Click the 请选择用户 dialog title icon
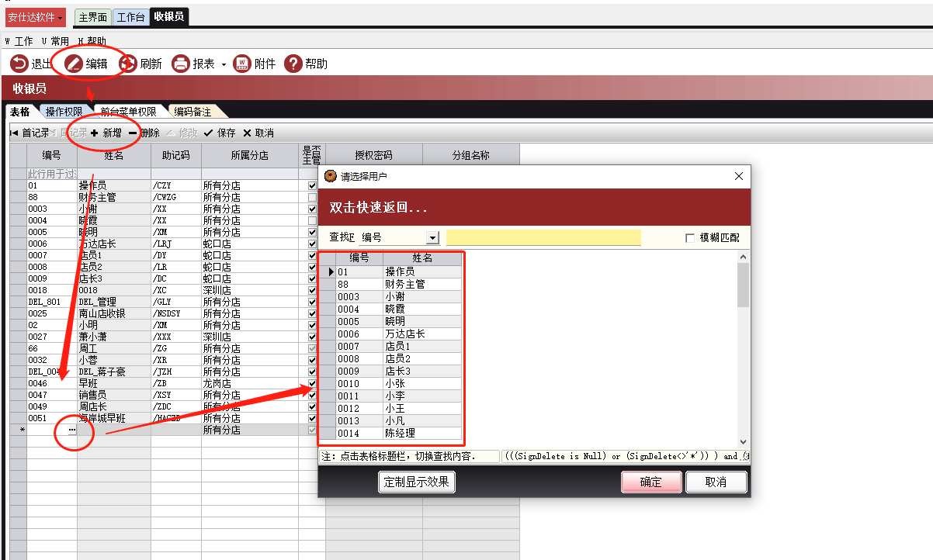 (x=331, y=176)
